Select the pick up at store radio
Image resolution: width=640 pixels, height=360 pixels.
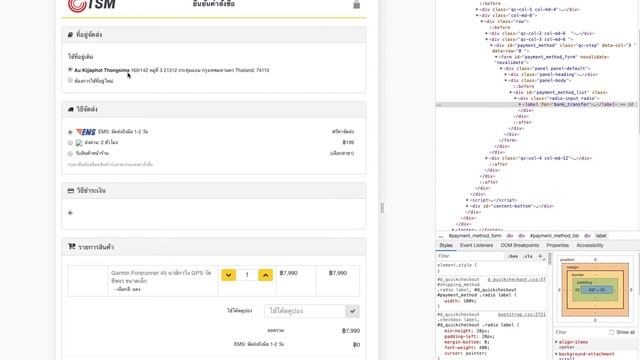[x=70, y=153]
